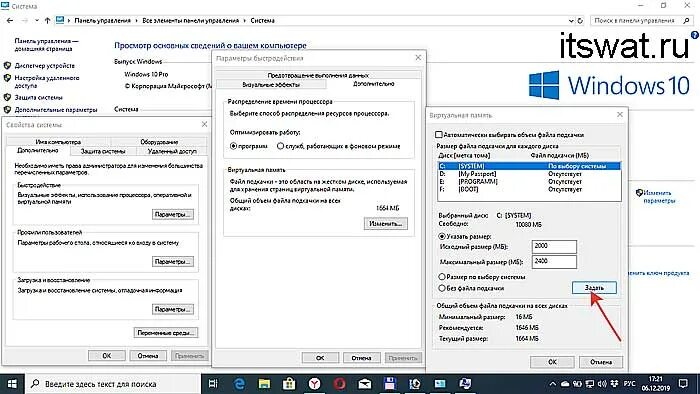700x394 pixels.
Task: Switch to Визуальные эффекты tab
Action: (x=271, y=84)
